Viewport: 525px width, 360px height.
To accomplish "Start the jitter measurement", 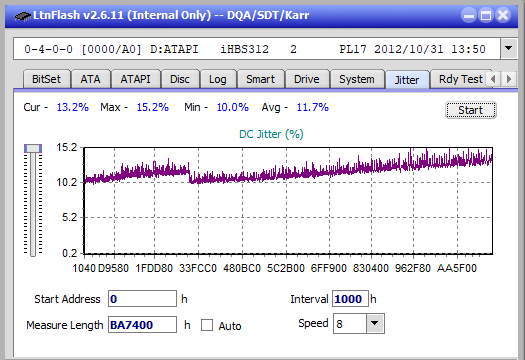I will pyautogui.click(x=470, y=110).
